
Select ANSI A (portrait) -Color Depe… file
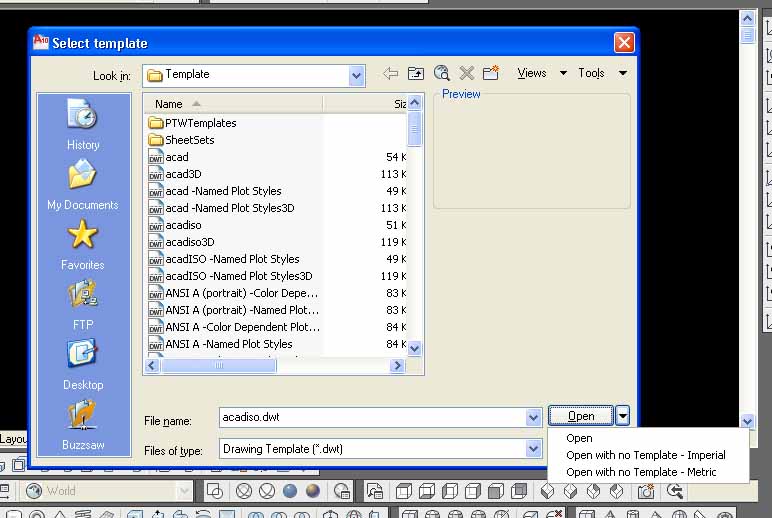point(233,293)
